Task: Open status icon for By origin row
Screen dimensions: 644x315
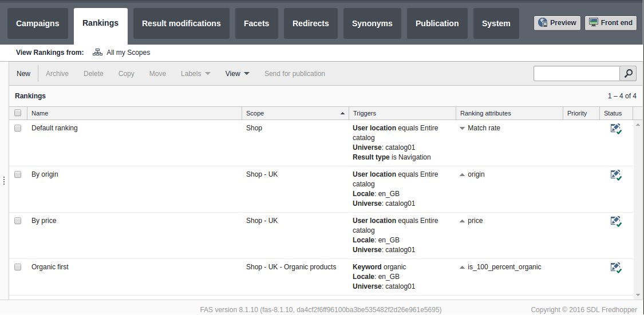Action: pos(615,175)
